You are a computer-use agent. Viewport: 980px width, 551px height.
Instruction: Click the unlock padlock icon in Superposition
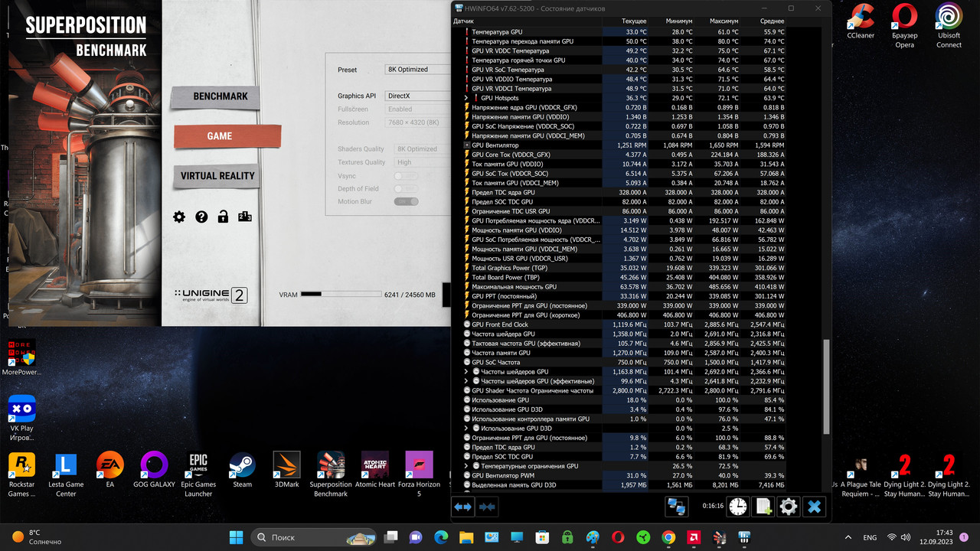(x=223, y=217)
